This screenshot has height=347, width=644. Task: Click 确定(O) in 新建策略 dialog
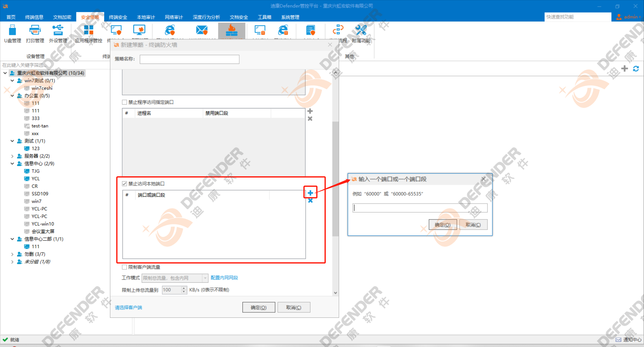259,307
